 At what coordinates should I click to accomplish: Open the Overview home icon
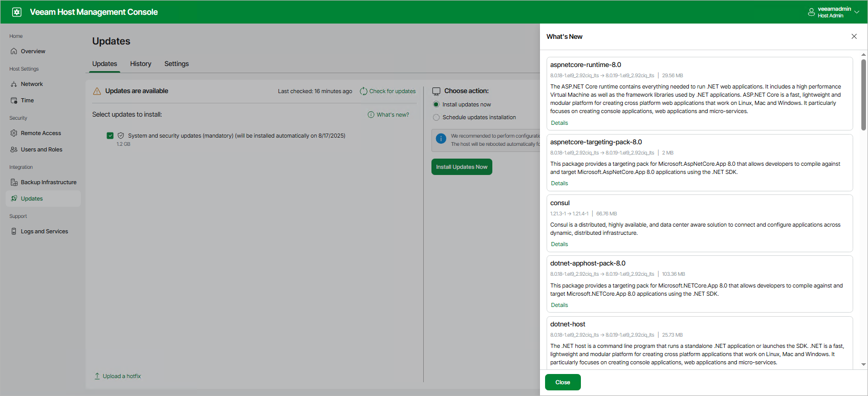tap(14, 51)
